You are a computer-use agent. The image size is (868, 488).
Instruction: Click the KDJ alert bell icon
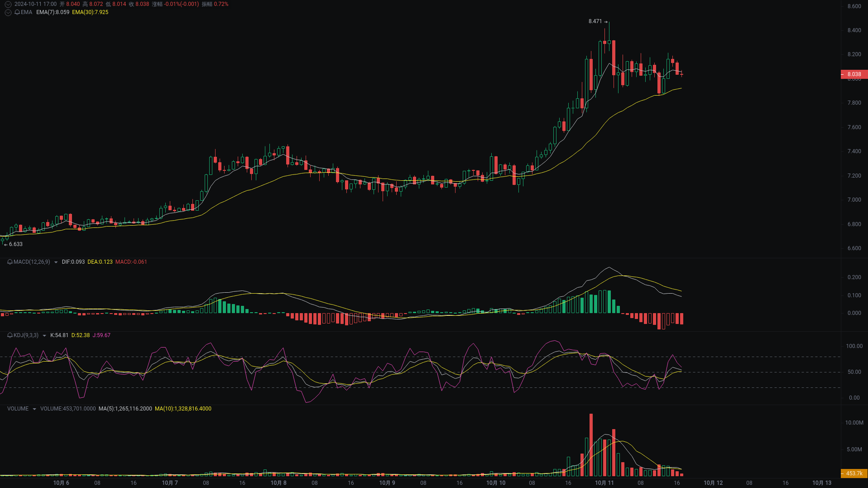pyautogui.click(x=9, y=335)
